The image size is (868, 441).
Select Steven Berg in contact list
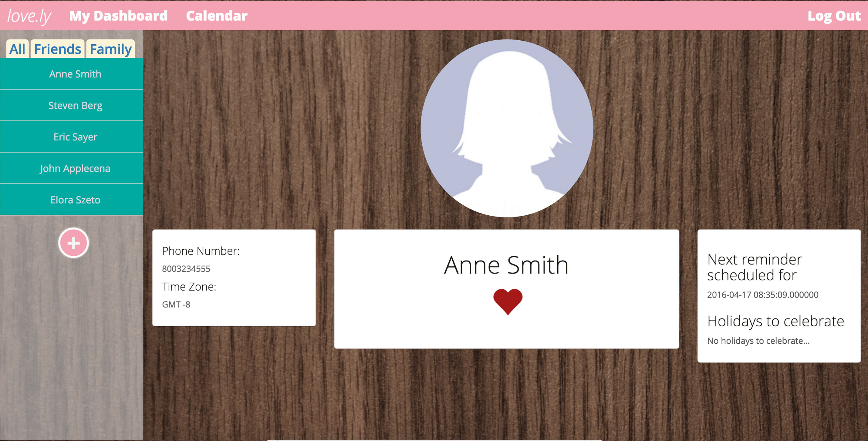pos(75,106)
